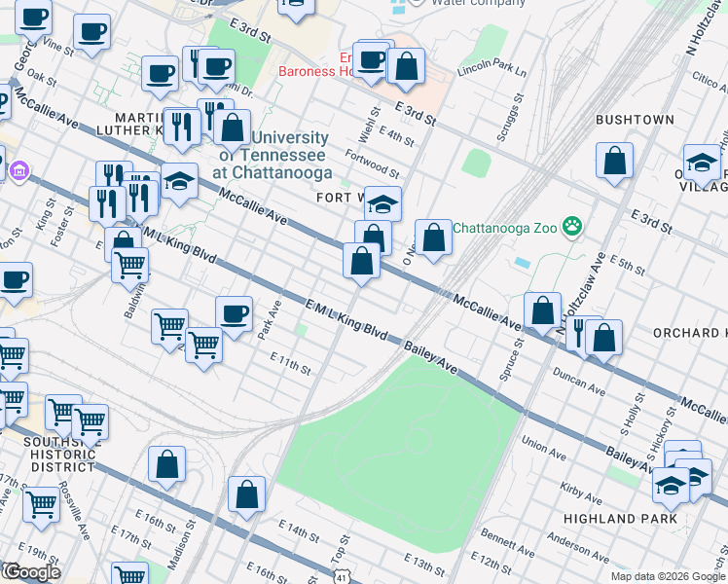The width and height of the screenshot is (728, 584).
Task: Click the purple museum marker at left edge
Action: (19, 171)
